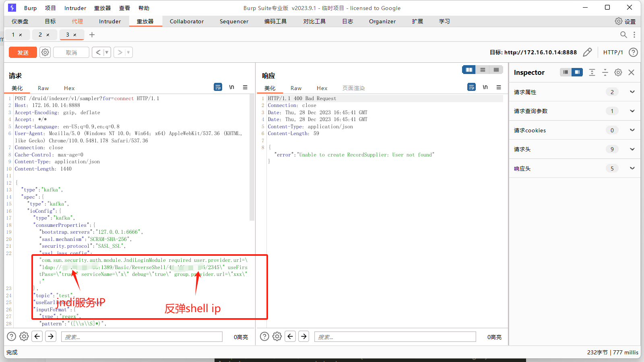Expand the 响应头 section
This screenshot has width=644, height=362.
575,169
